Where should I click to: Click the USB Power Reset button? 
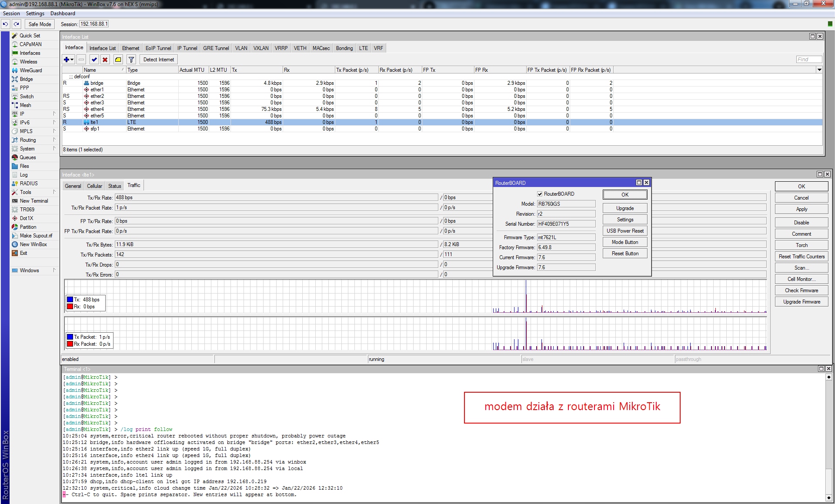point(625,231)
